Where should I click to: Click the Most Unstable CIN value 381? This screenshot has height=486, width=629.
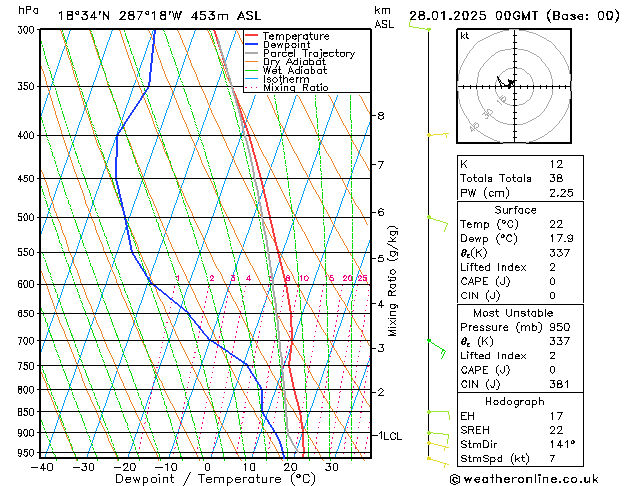pyautogui.click(x=559, y=384)
